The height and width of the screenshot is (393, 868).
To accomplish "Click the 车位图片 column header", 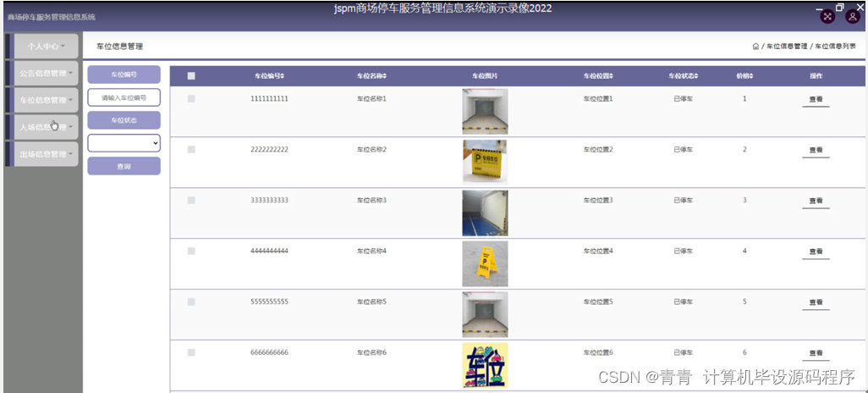I will point(485,76).
